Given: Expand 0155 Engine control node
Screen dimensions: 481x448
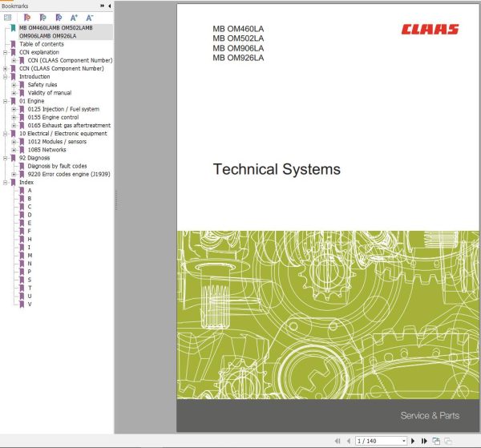Looking at the screenshot, I should [14, 118].
